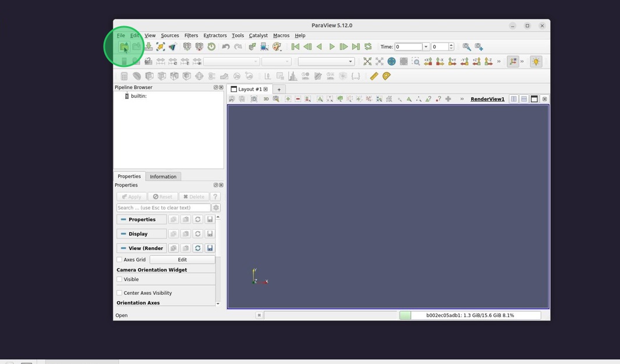Image resolution: width=620 pixels, height=364 pixels.
Task: Collapse the Properties section
Action: tap(141, 220)
